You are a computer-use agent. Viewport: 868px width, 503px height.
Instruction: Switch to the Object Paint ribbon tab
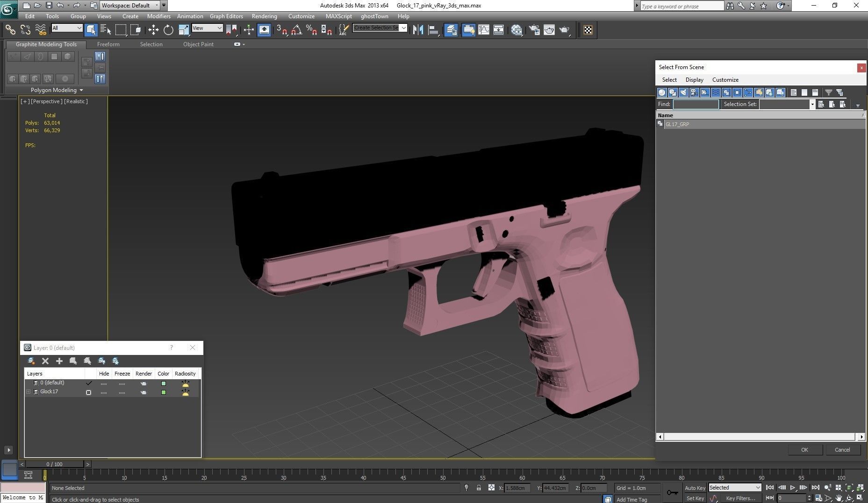click(x=198, y=44)
